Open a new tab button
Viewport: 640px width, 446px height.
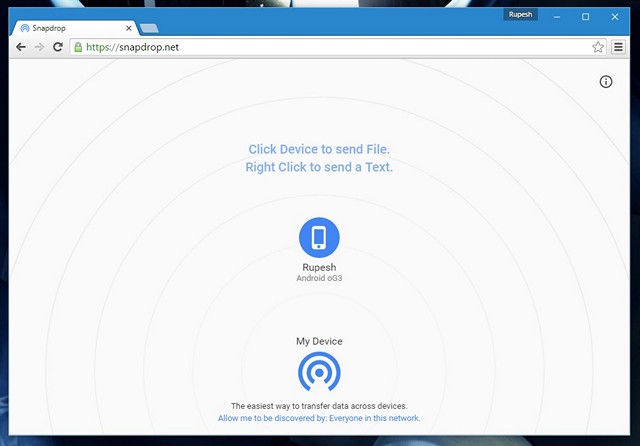click(149, 28)
